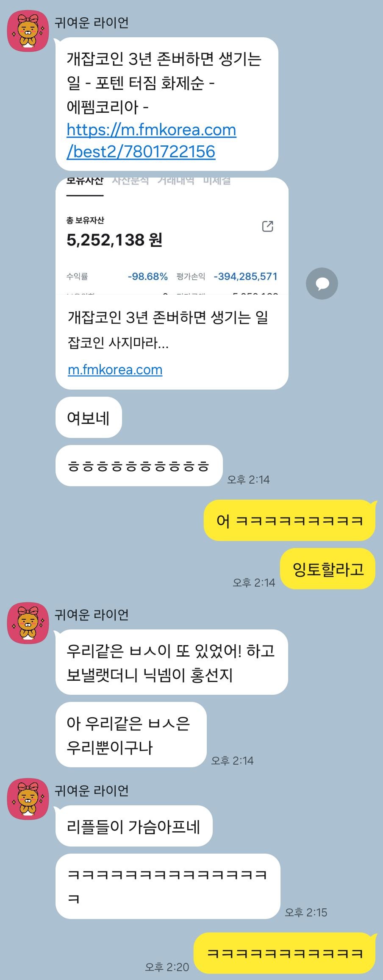Screen dimensions: 383x980
Task: Open the m.fmkorea.com link in preview card
Action: [x=115, y=370]
